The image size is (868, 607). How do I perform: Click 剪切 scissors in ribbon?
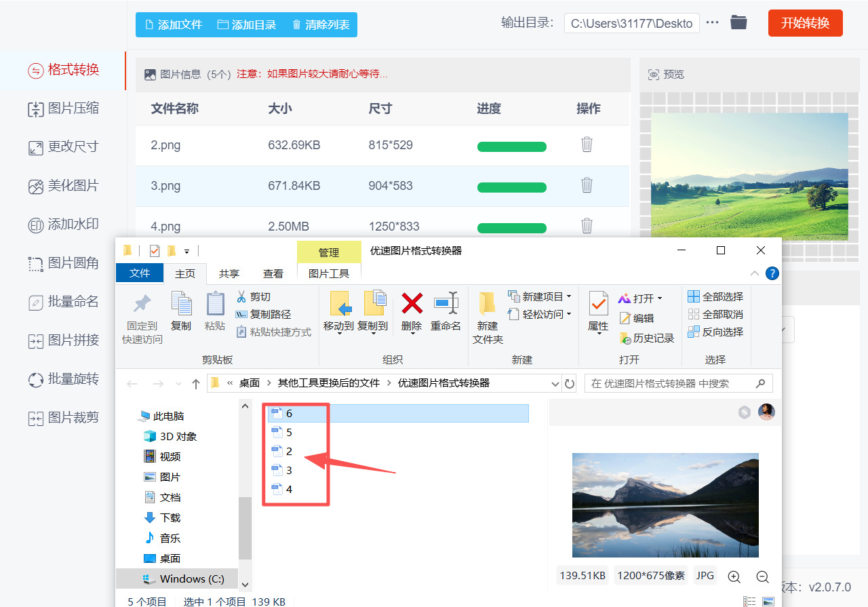(x=253, y=297)
